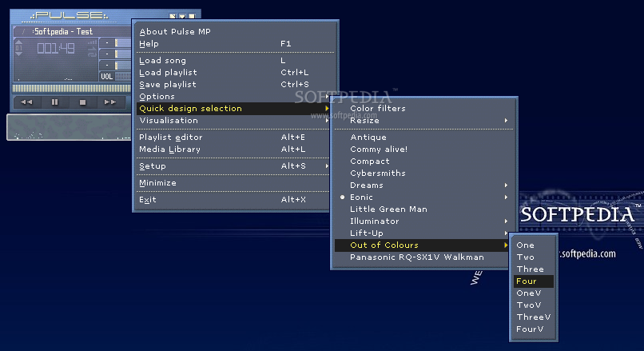Open the Playlist editor
This screenshot has width=644, height=351.
click(x=233, y=138)
